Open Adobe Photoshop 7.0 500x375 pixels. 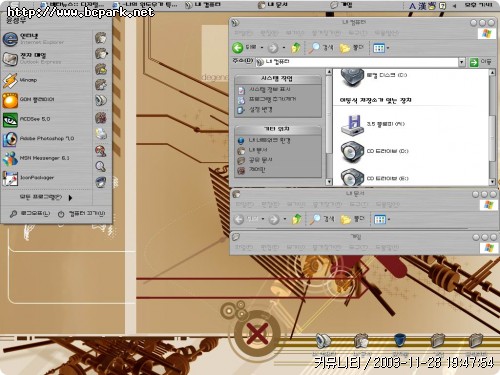46,139
